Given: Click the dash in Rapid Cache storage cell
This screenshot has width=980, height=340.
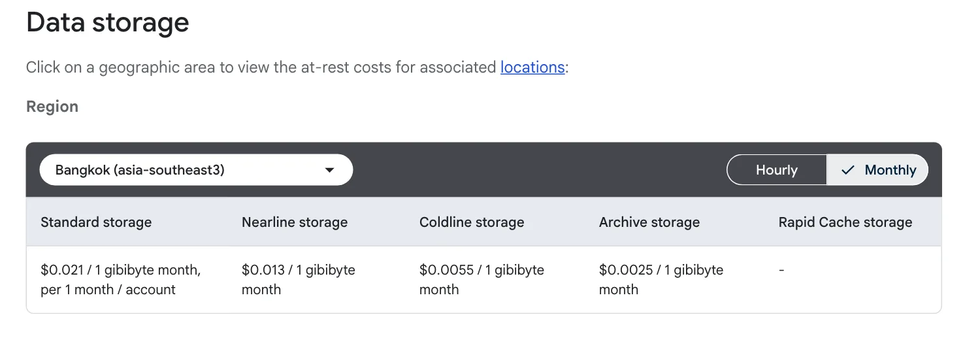Looking at the screenshot, I should click(781, 270).
